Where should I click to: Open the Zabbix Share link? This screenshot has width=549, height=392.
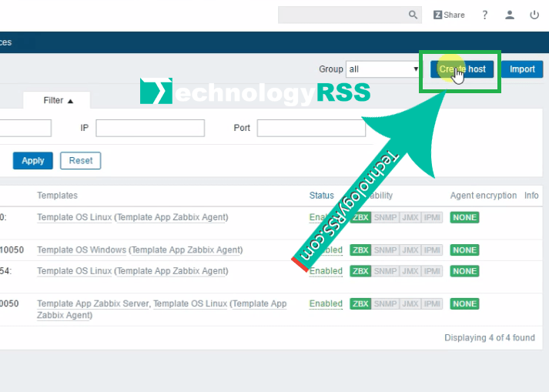pyautogui.click(x=449, y=15)
